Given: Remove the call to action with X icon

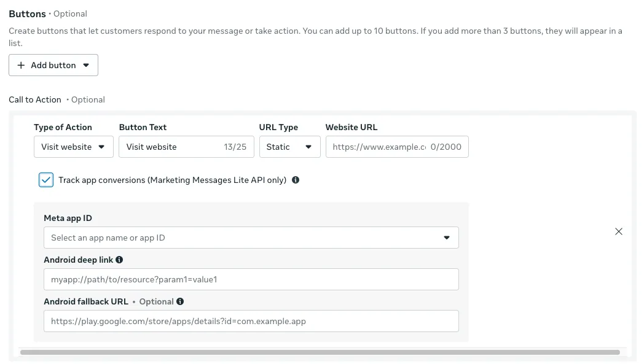Looking at the screenshot, I should coord(619,231).
